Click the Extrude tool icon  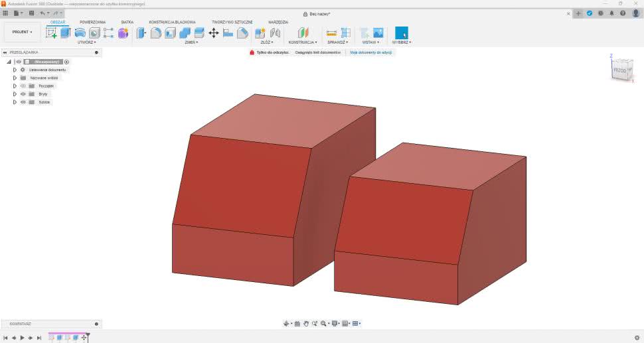click(x=65, y=33)
